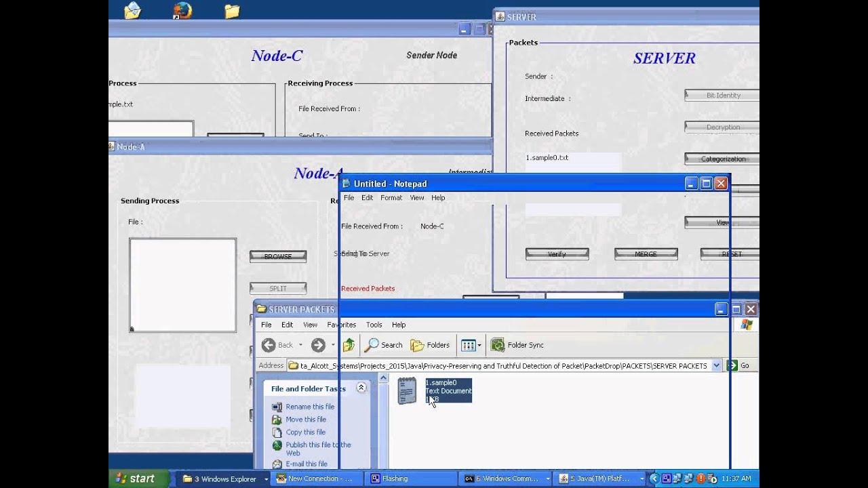The image size is (868, 488).
Task: Click the Windows Explorer taskbar group
Action: pyautogui.click(x=225, y=479)
